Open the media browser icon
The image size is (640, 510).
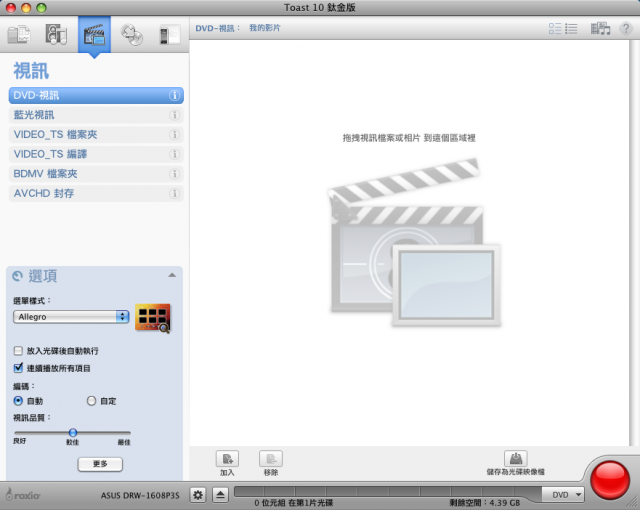click(x=600, y=28)
